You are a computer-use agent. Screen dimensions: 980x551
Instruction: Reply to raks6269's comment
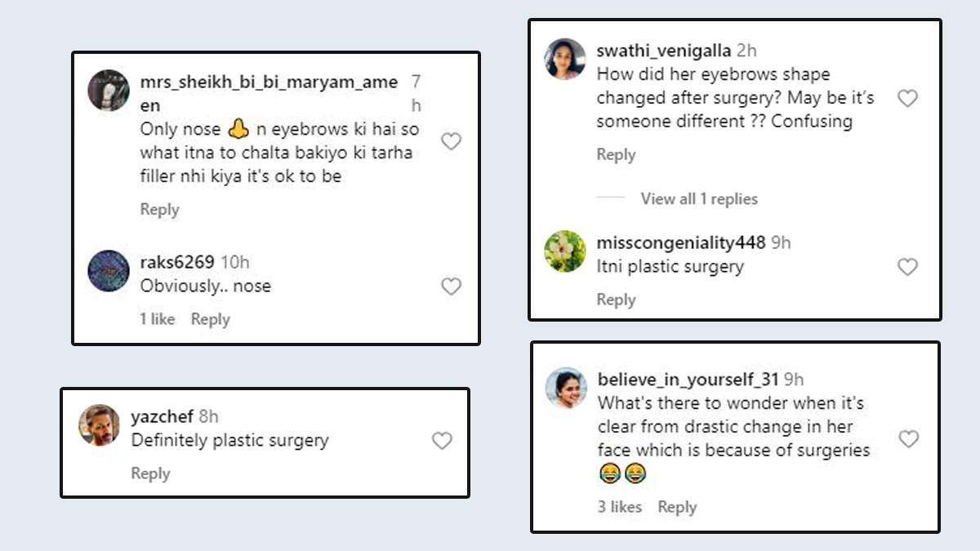click(210, 319)
